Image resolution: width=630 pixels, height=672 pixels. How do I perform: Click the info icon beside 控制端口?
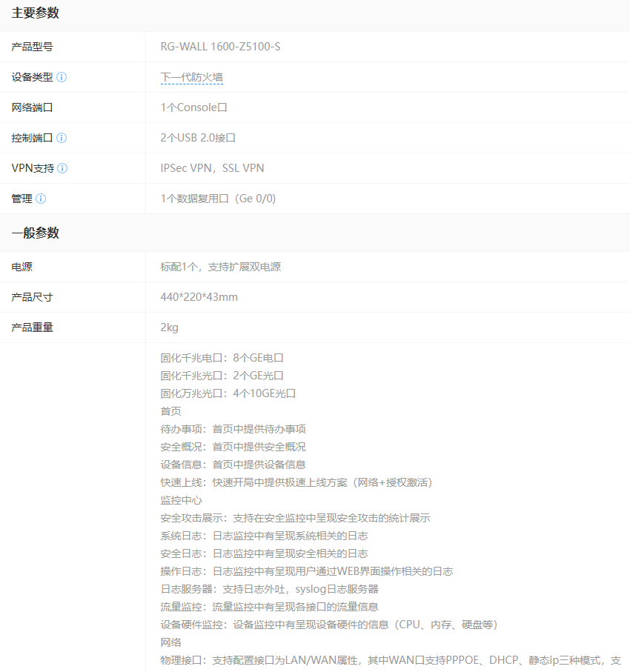[x=62, y=138]
